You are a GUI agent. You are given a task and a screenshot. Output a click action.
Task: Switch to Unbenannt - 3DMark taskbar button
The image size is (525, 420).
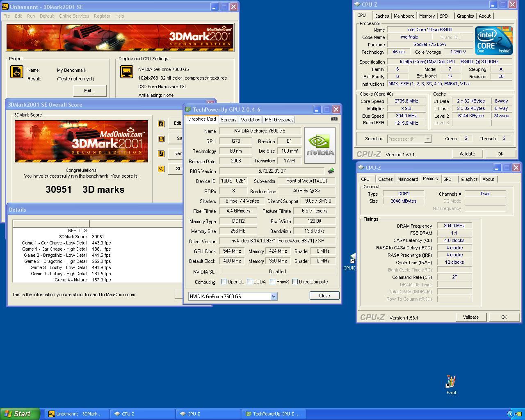[77, 414]
